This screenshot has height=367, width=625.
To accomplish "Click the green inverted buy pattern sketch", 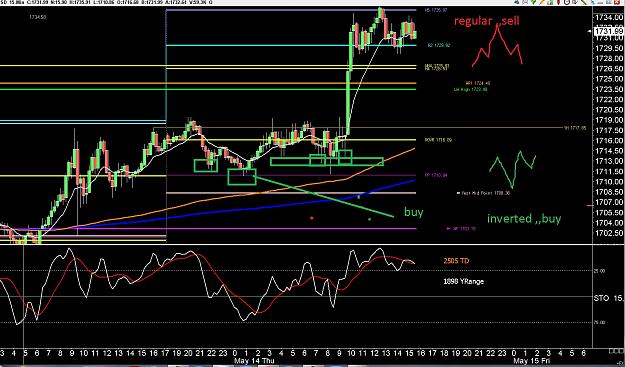I will (513, 169).
